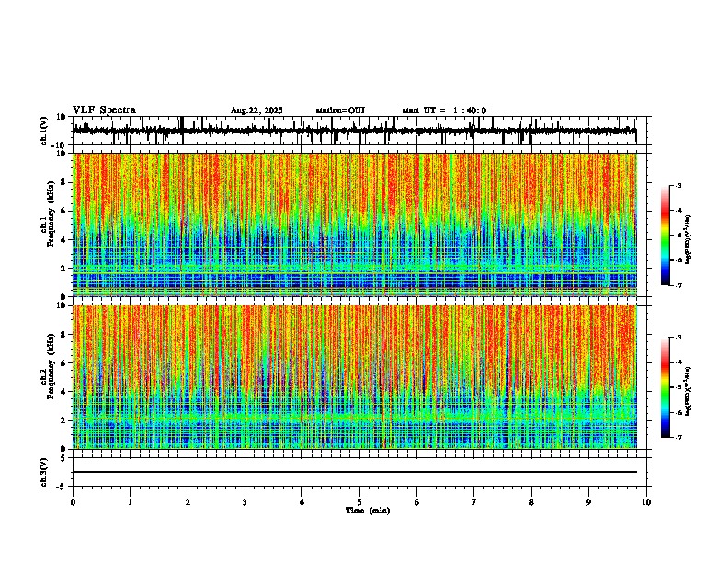This screenshot has height=563, width=728.
Task: Click the "4" kHz tick on ch.1 frequency axis
Action: pyautogui.click(x=63, y=240)
